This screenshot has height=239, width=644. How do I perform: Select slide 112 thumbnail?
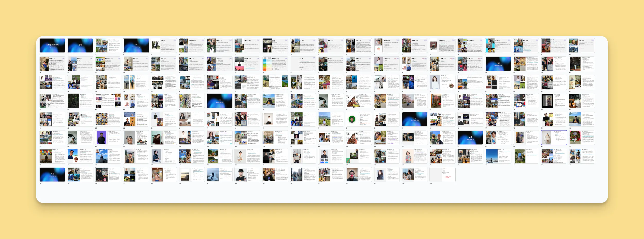tap(359, 138)
